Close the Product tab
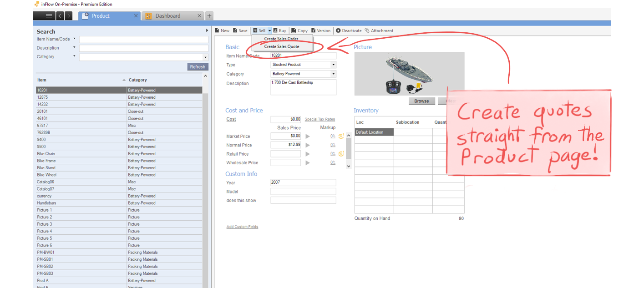Viewport: 644px width, 288px height. pos(136,16)
